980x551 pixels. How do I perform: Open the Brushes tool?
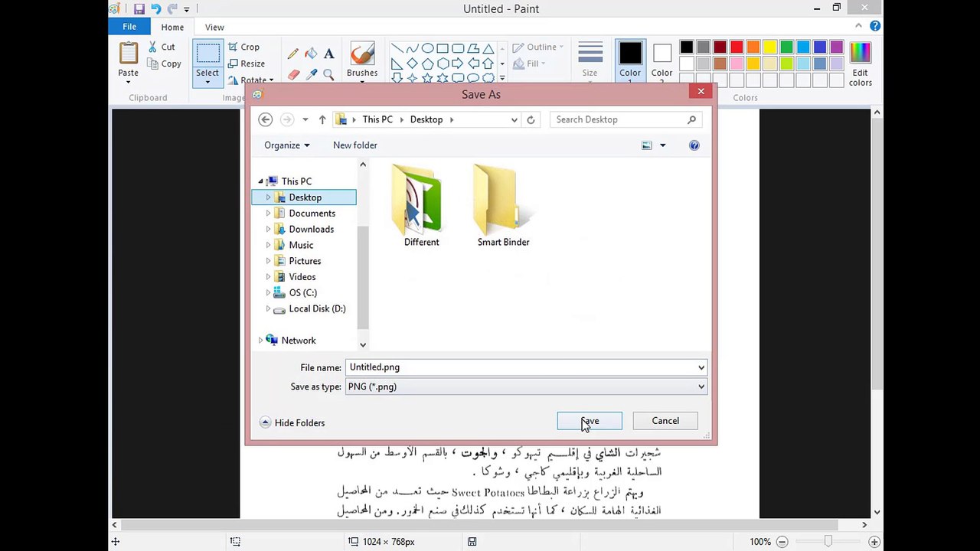(x=362, y=60)
